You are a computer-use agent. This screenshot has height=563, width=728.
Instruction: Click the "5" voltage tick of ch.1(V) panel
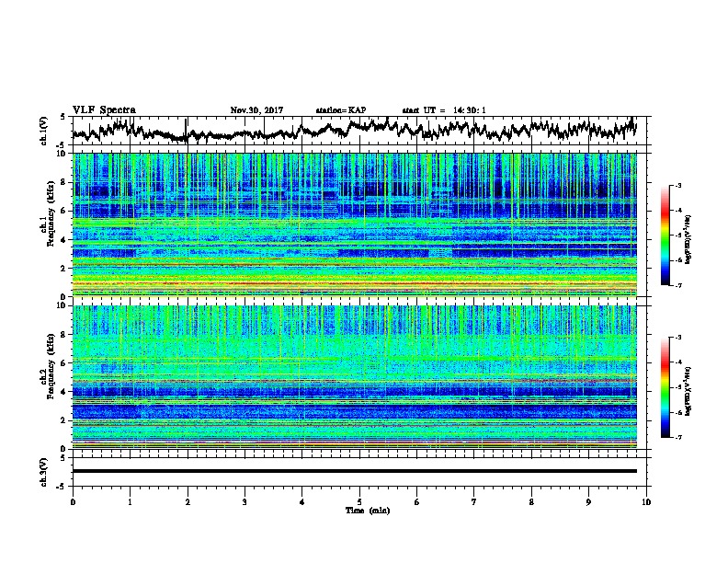click(x=63, y=117)
